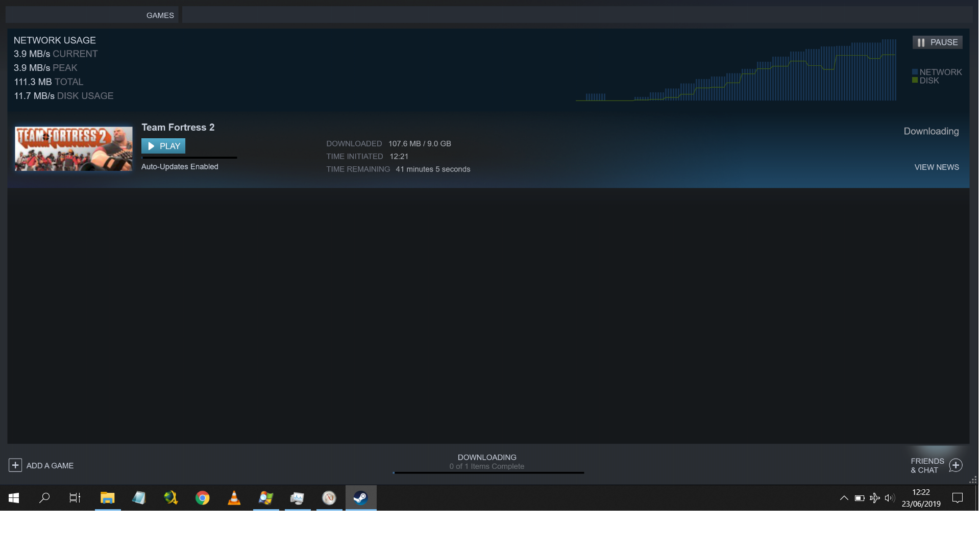Click the '107.6 MB / 9.0 GB' downloaded value
Screen dimensions: 980x551
pyautogui.click(x=420, y=144)
